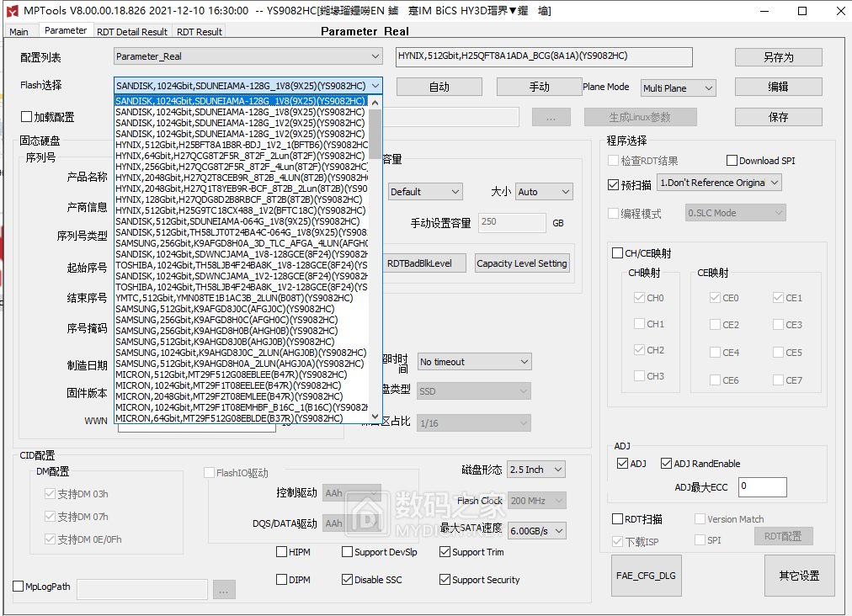This screenshot has height=616, width=852.
Task: Click the 另存为 button
Action: 778,56
